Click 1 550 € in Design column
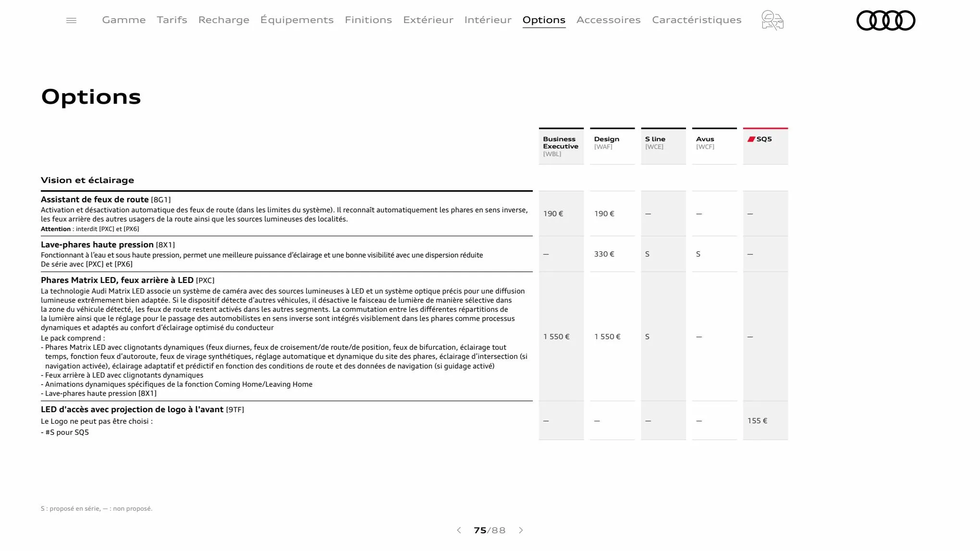 pos(607,337)
